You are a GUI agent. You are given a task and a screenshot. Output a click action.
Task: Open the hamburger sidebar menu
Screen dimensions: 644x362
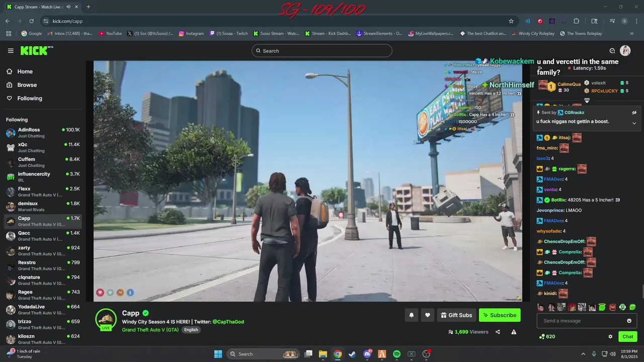[x=11, y=51]
